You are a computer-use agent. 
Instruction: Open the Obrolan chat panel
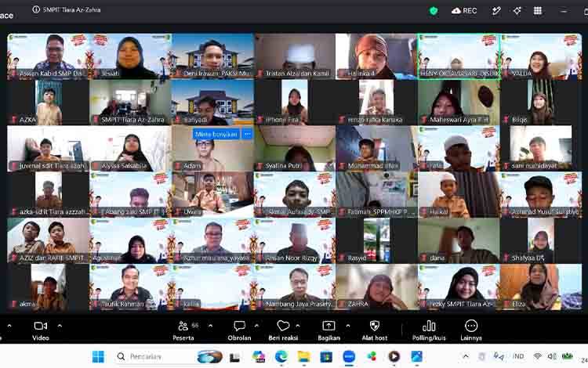(239, 330)
